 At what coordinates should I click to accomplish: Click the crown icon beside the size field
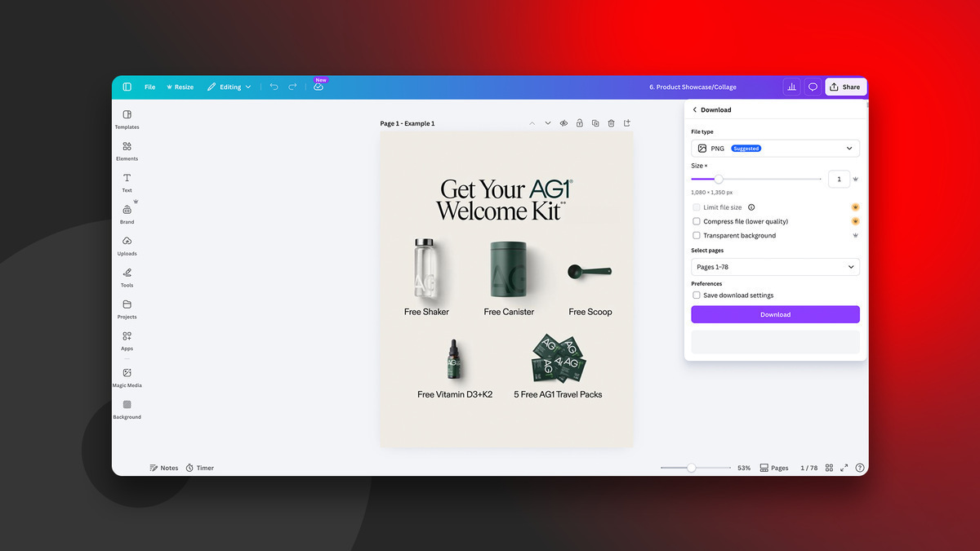[x=855, y=179]
